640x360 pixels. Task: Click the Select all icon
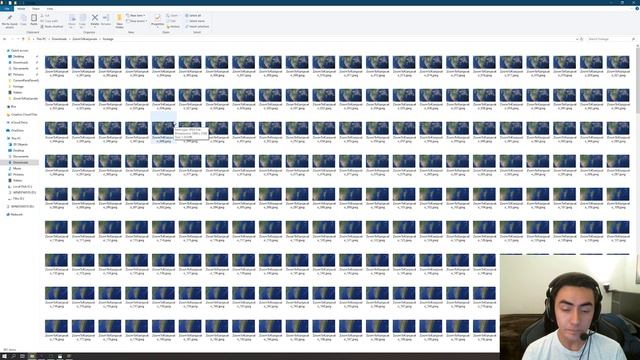click(x=187, y=16)
